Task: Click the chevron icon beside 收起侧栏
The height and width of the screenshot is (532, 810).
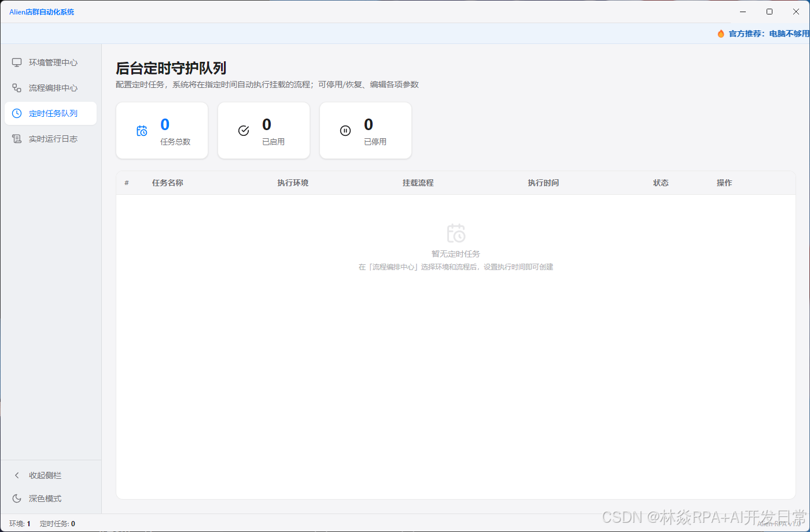Action: (17, 475)
